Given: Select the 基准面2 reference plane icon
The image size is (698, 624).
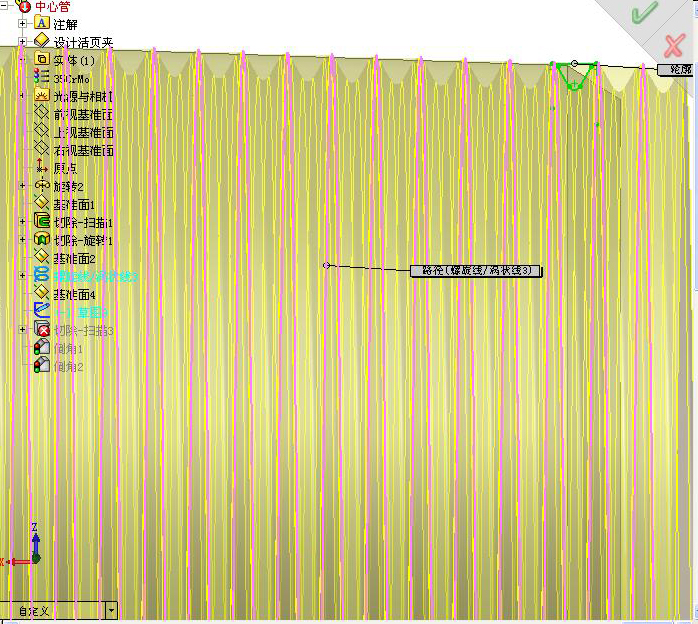Looking at the screenshot, I should click(x=41, y=257).
